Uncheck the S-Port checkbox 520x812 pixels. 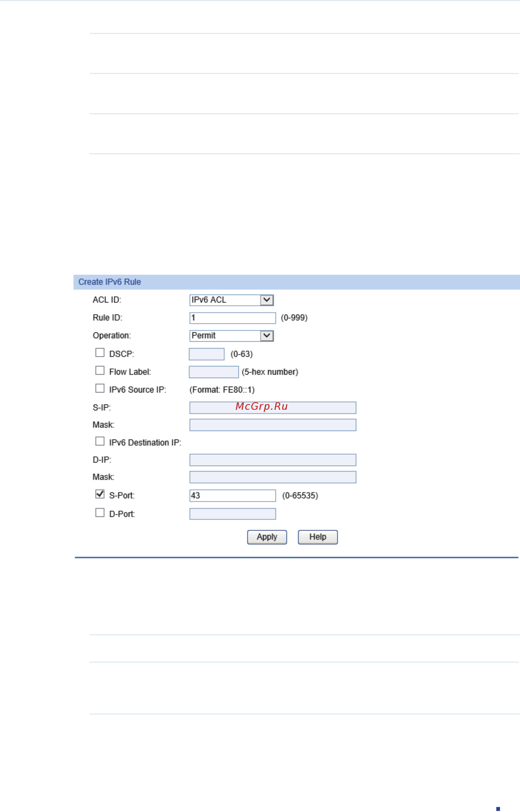tap(100, 494)
